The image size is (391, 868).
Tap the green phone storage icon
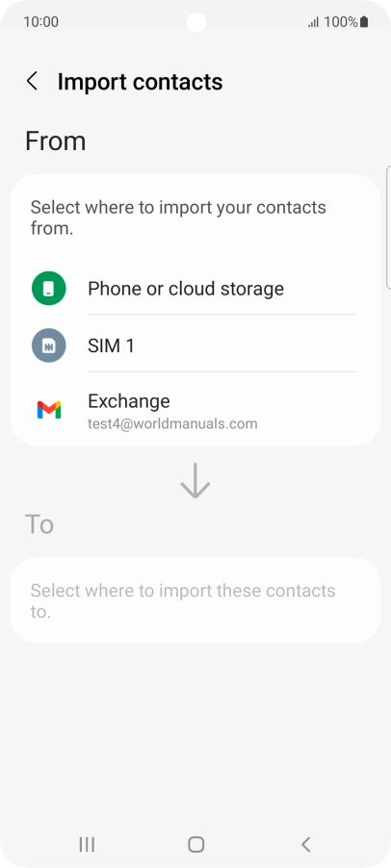[x=49, y=289]
